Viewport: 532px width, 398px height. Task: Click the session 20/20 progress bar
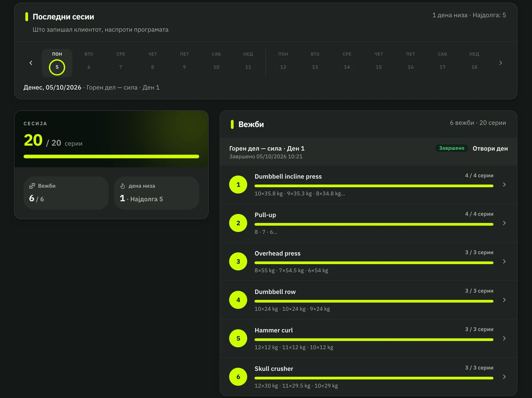tap(111, 156)
